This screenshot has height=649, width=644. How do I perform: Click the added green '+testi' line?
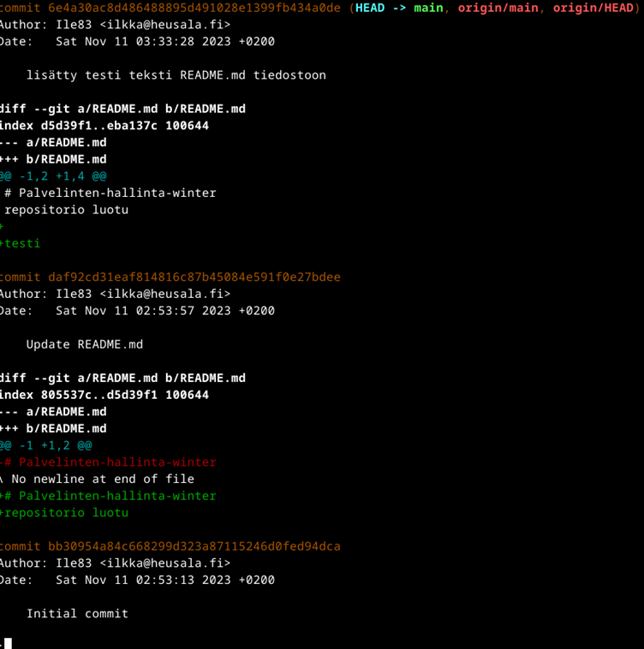[x=21, y=243]
